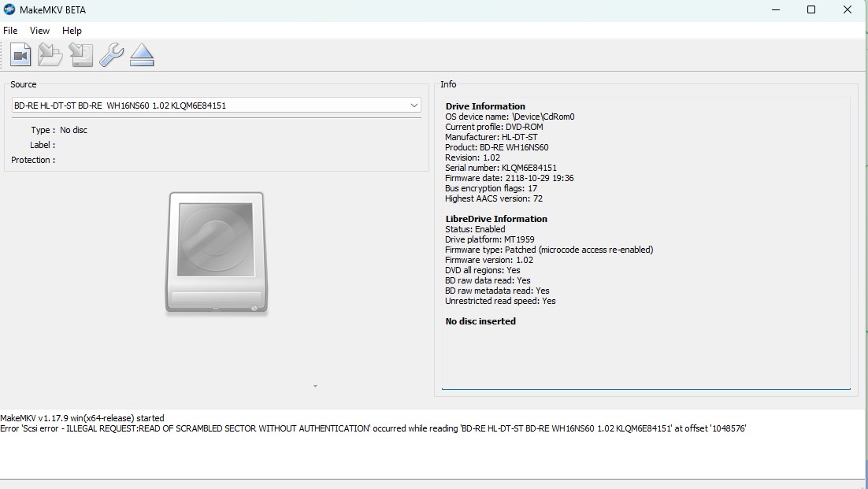
Task: Click the 'Revision: 1.02' line
Action: [472, 157]
